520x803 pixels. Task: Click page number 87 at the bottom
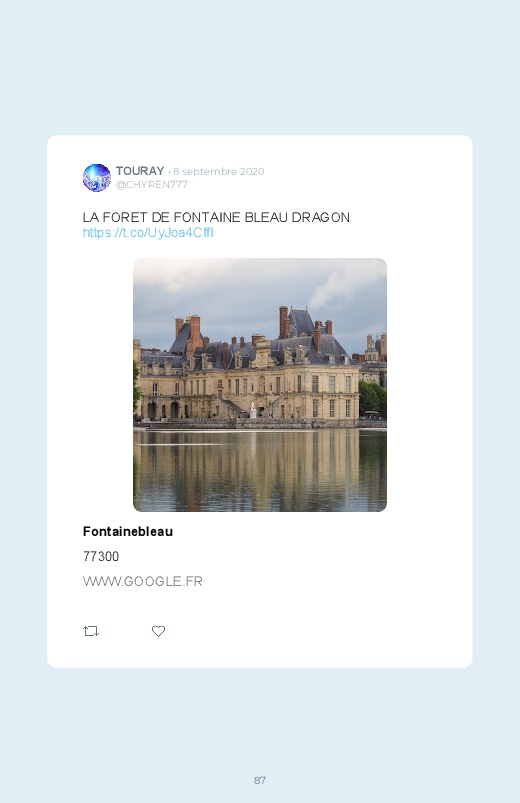[260, 780]
